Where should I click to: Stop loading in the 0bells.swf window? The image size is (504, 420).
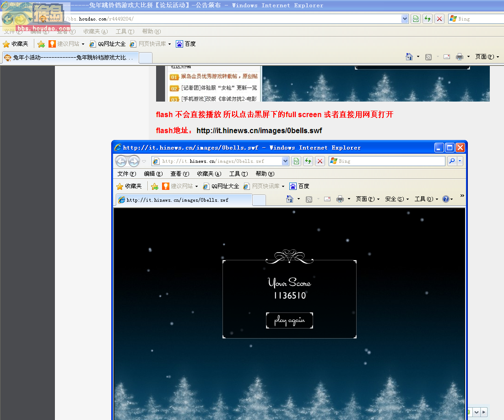point(320,161)
